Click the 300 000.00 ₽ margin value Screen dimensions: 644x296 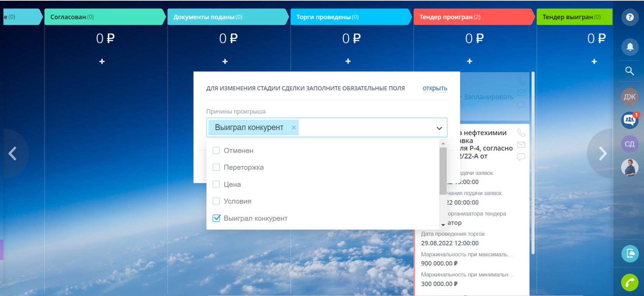click(x=439, y=284)
